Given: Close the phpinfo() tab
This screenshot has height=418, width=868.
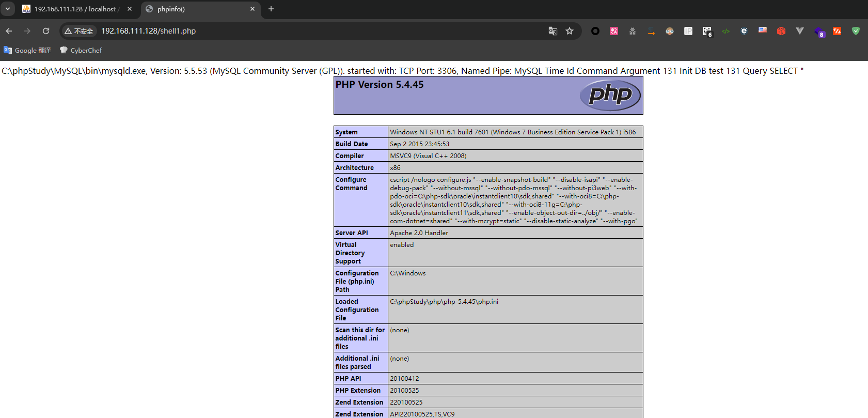Looking at the screenshot, I should [252, 9].
